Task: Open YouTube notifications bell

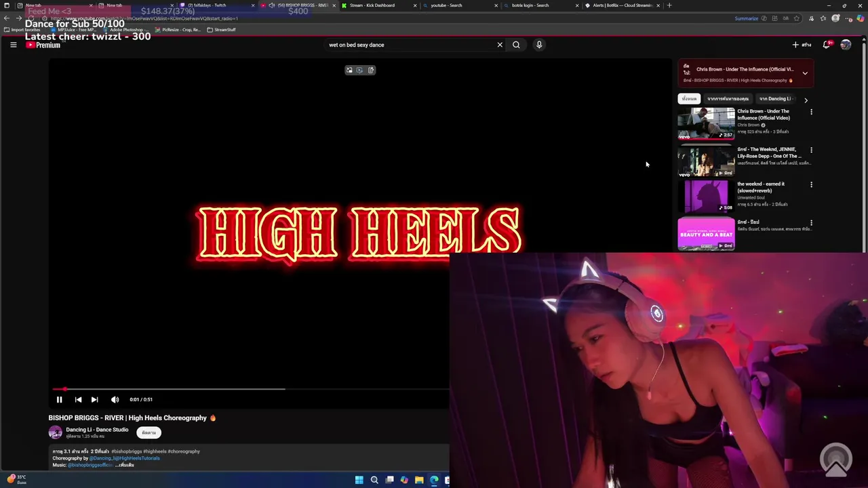Action: coord(827,45)
